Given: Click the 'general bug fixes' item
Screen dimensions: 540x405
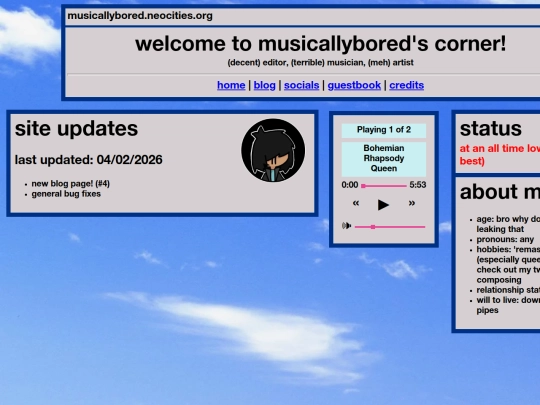Looking at the screenshot, I should (66, 194).
